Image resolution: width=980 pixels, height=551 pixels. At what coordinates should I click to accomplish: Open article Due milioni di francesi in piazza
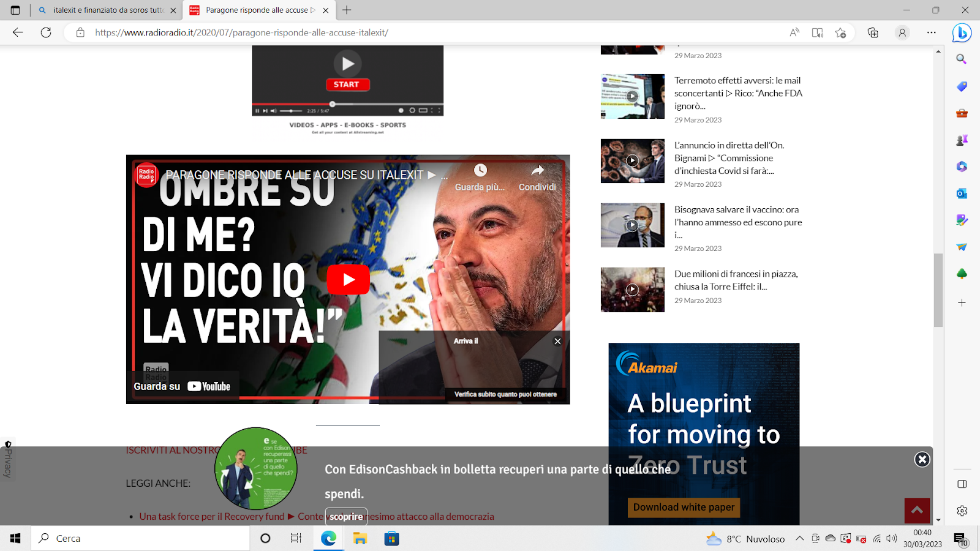pyautogui.click(x=736, y=280)
